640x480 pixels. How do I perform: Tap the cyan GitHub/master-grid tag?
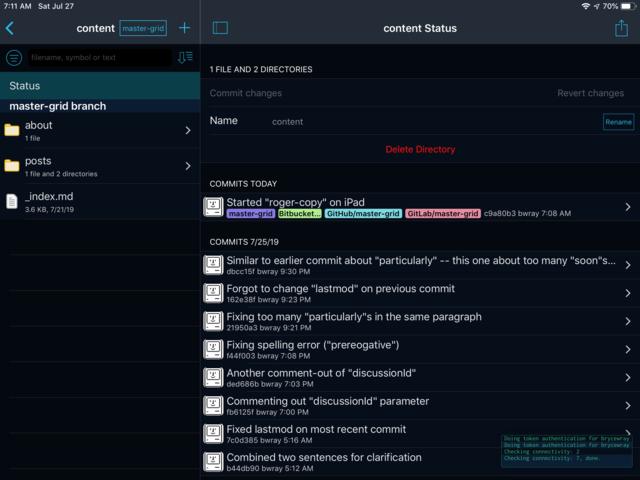[363, 213]
